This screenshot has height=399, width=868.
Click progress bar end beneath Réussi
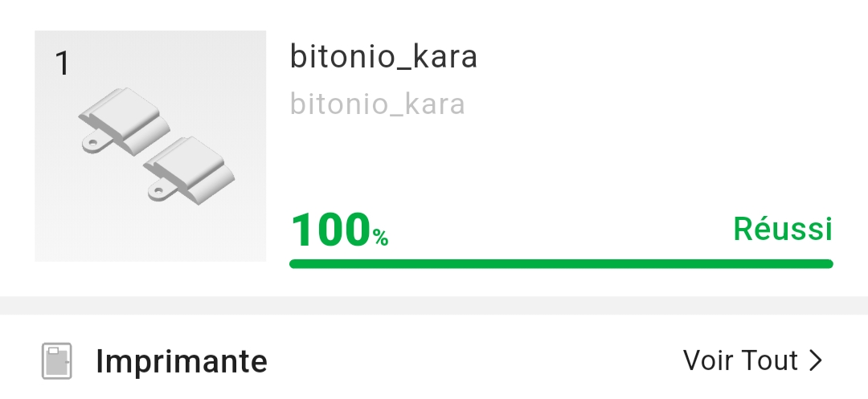coord(824,263)
